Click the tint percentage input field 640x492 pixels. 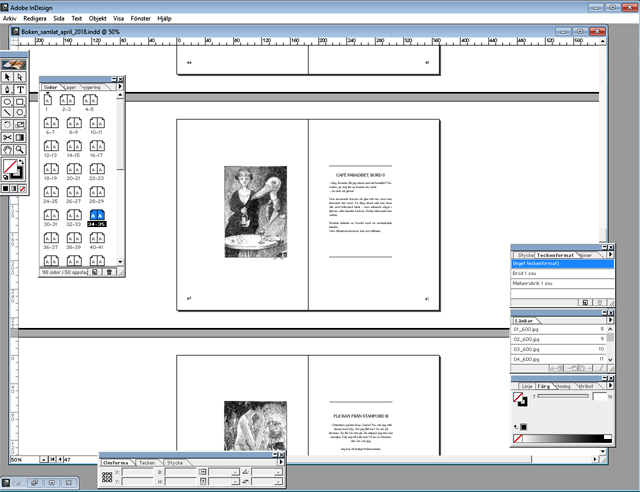[600, 396]
